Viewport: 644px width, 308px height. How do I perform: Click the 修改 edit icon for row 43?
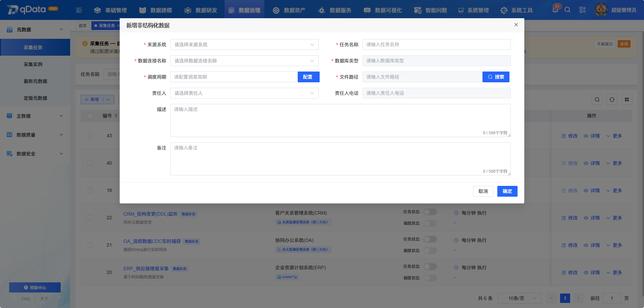point(564,136)
